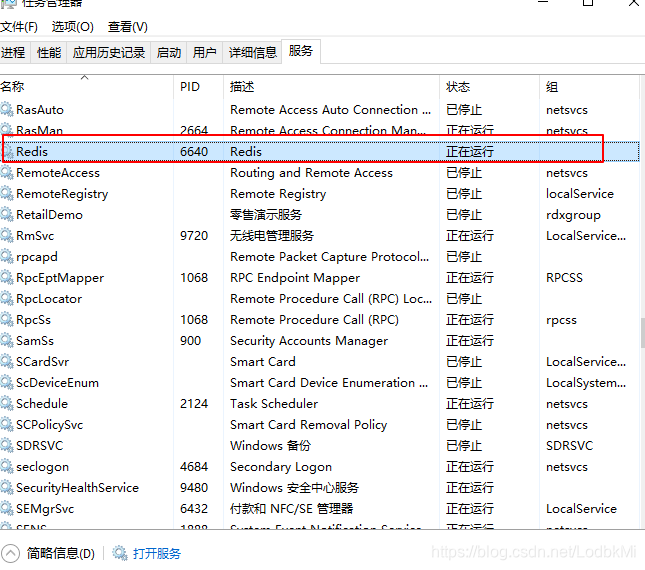645x570 pixels.
Task: Click the gear icon beside SCardSvr
Action: pos(7,361)
